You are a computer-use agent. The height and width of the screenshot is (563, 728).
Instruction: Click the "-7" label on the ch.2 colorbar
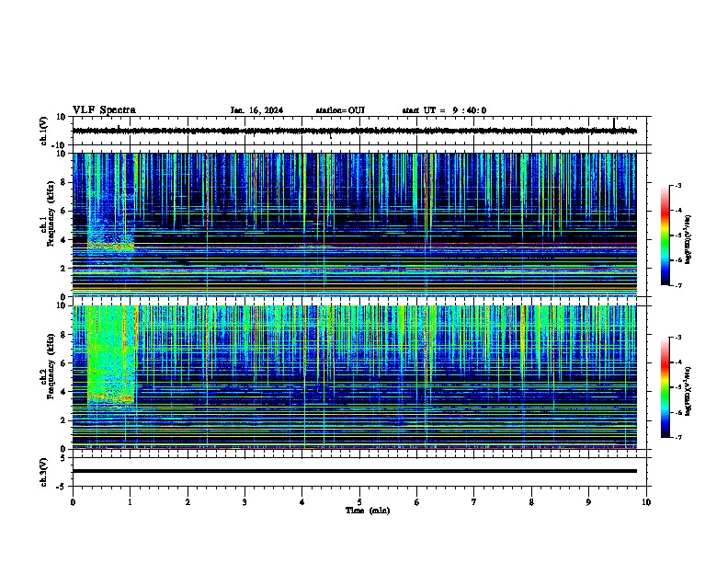pyautogui.click(x=677, y=438)
